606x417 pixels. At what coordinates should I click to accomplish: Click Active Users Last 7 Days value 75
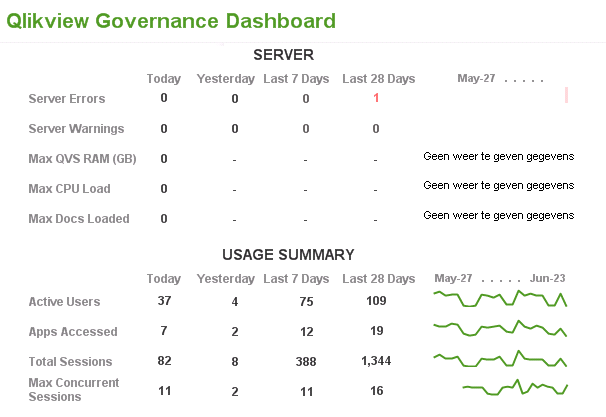pos(306,301)
